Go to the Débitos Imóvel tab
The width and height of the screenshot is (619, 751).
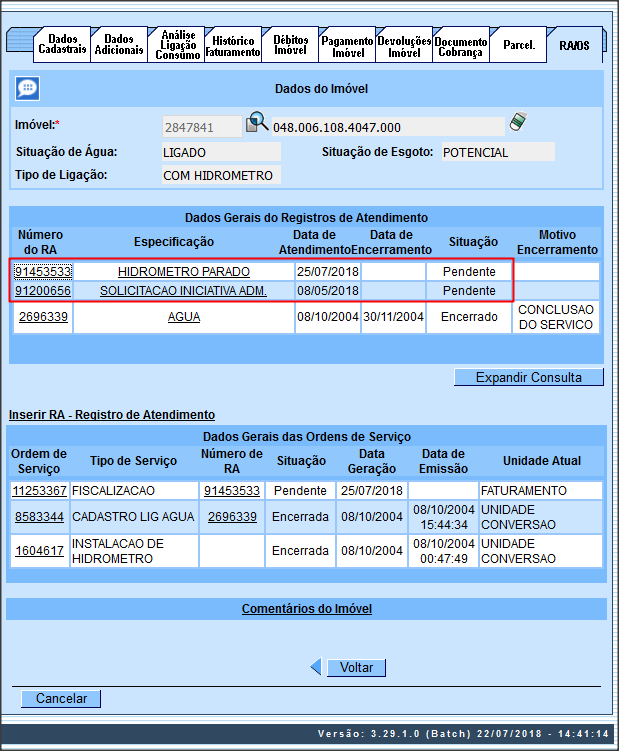tap(290, 46)
